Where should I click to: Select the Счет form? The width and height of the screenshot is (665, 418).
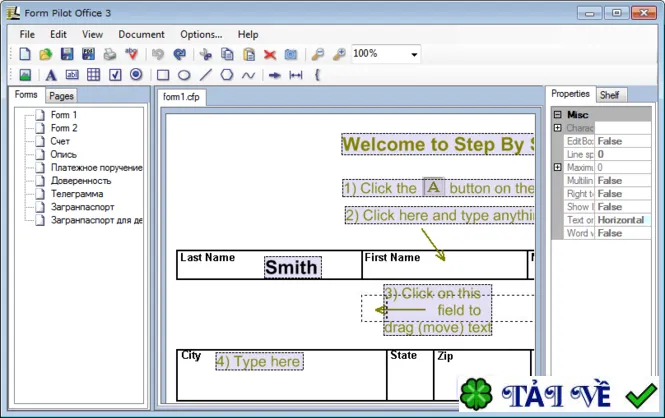click(x=60, y=141)
